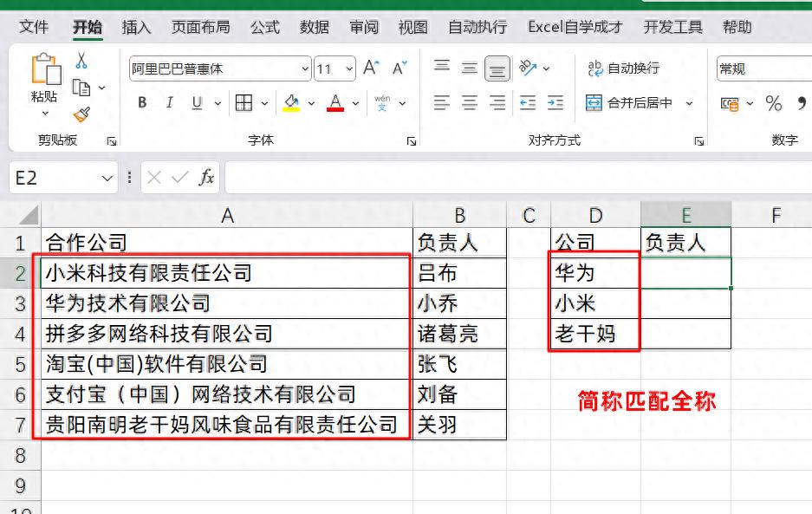Image resolution: width=812 pixels, height=514 pixels.
Task: Decrease font size with small A
Action: 400,68
